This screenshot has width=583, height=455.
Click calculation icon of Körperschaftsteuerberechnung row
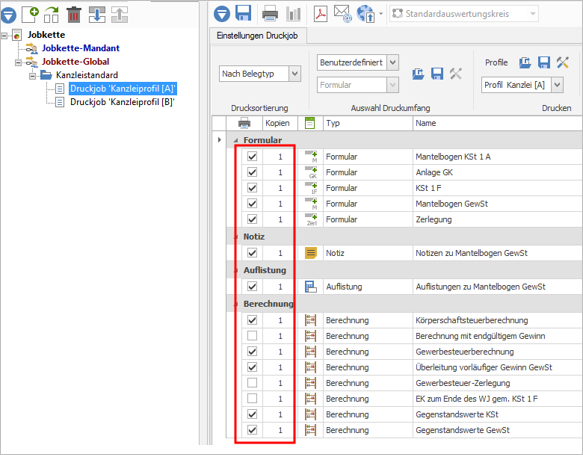click(x=310, y=320)
